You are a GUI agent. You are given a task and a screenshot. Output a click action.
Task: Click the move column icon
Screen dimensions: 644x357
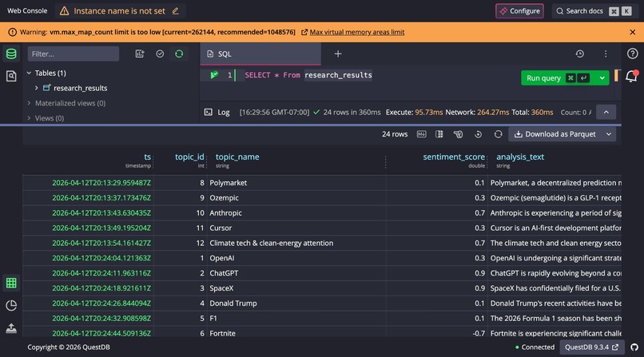coord(458,134)
